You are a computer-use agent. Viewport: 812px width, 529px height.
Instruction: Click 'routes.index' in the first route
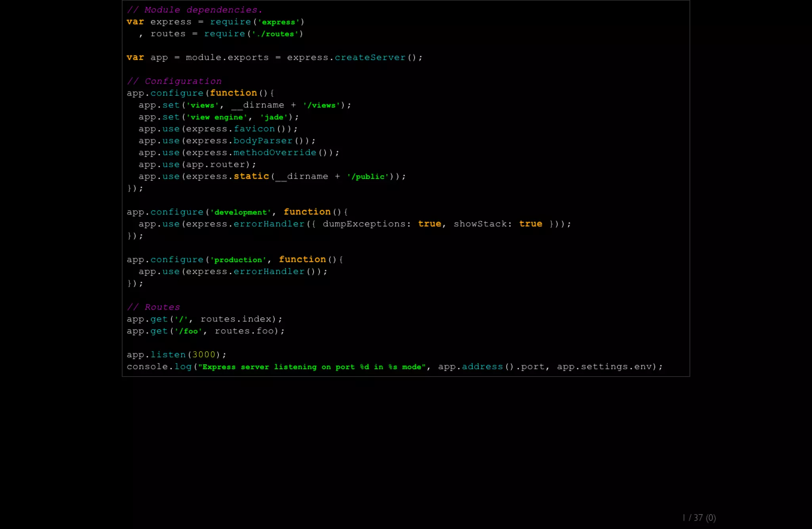click(236, 319)
